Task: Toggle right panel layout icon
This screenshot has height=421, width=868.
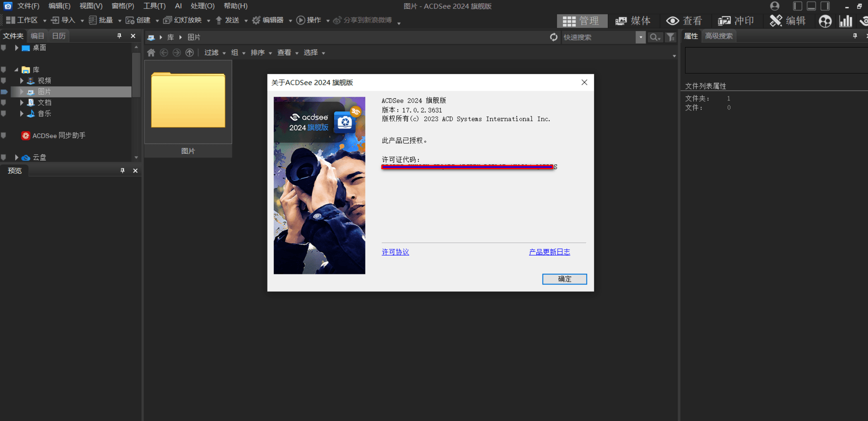Action: (x=825, y=6)
